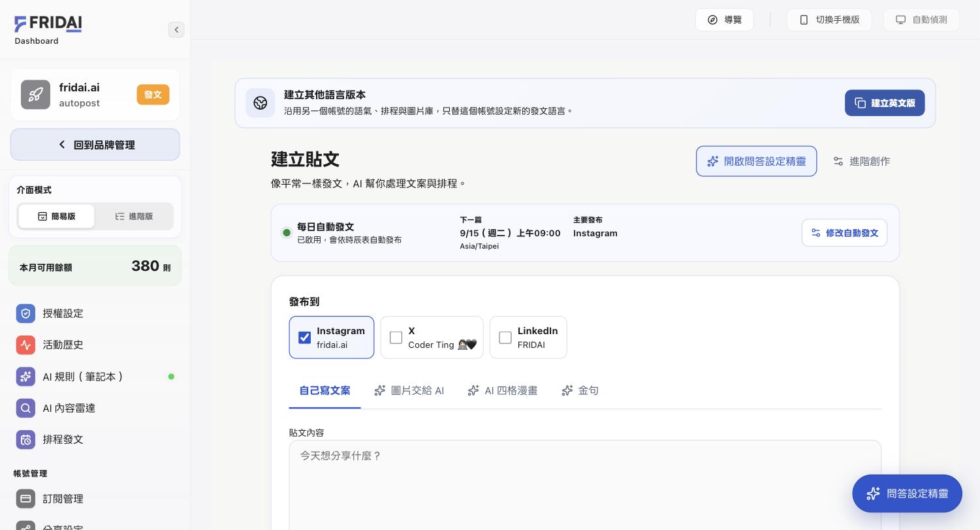Switch to 圖片交給 AI tab
This screenshot has width=980, height=530.
point(409,391)
